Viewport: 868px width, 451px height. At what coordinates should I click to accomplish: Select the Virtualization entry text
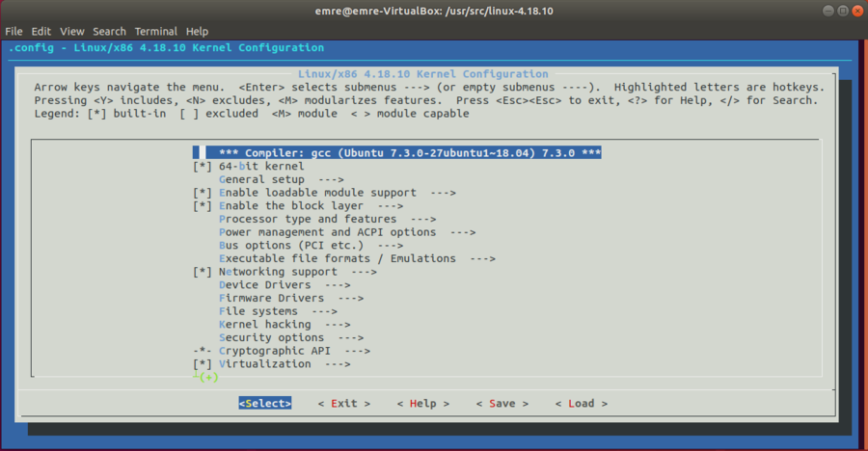pos(265,364)
